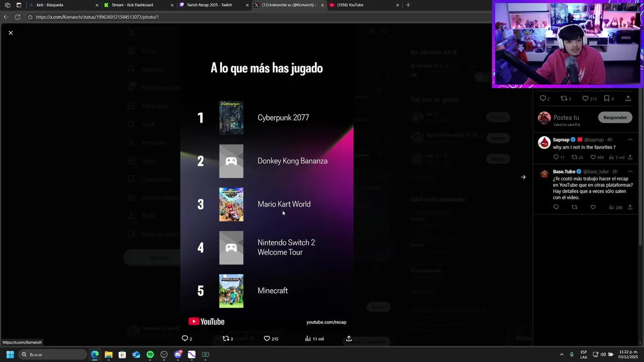Like Base.Tube's comment
This screenshot has height=362, width=644.
[593, 207]
